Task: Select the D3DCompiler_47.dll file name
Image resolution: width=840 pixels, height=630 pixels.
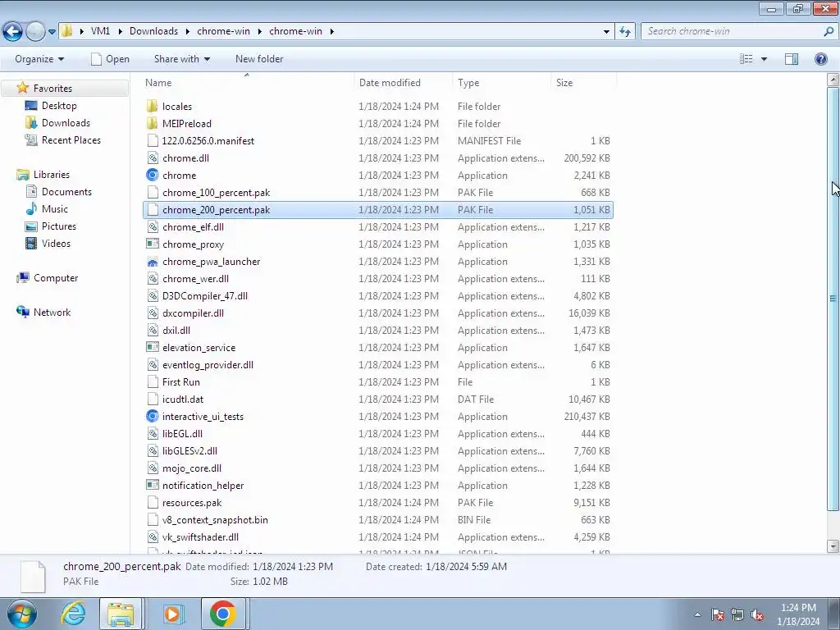Action: [x=204, y=295]
